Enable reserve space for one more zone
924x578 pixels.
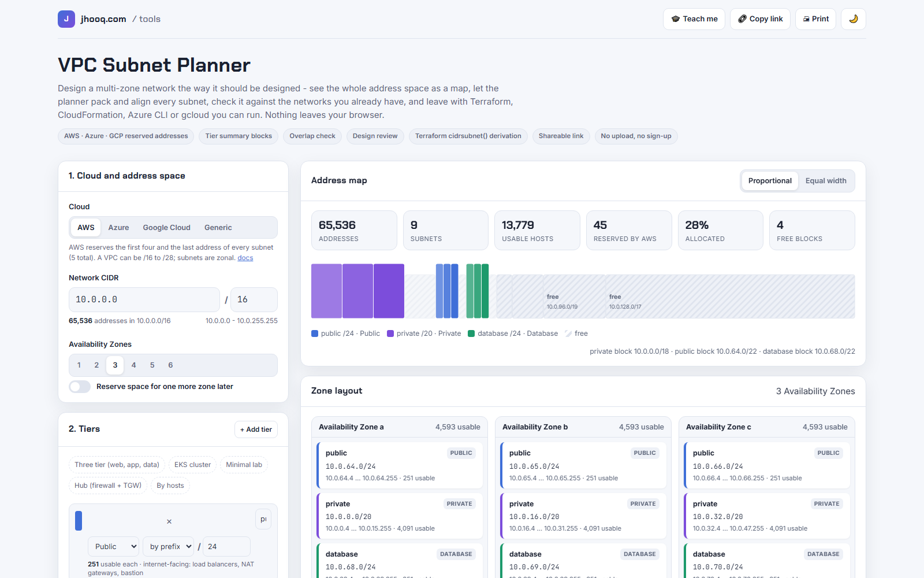coord(80,387)
